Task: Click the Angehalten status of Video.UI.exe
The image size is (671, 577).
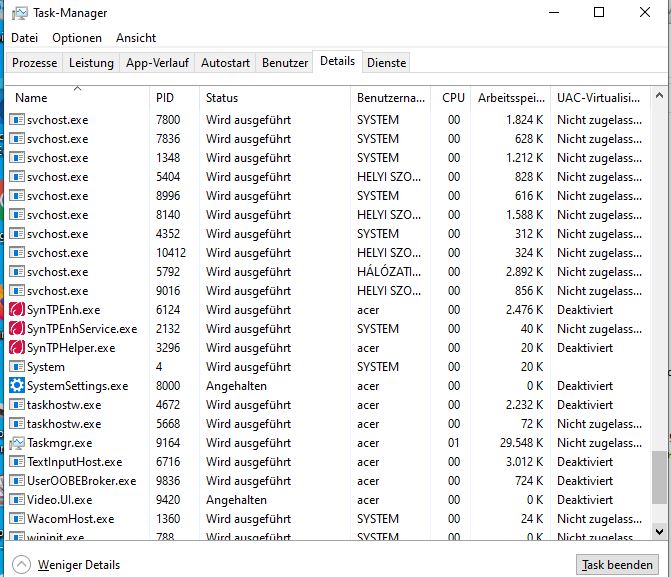Action: 236,500
